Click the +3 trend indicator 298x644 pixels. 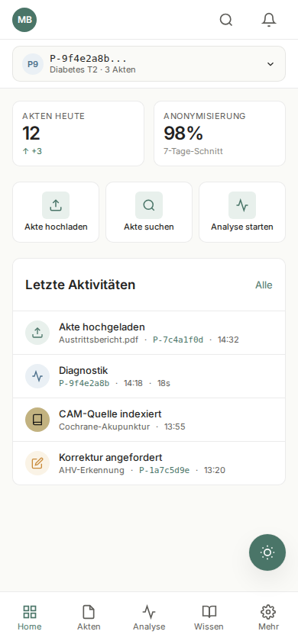coord(32,151)
